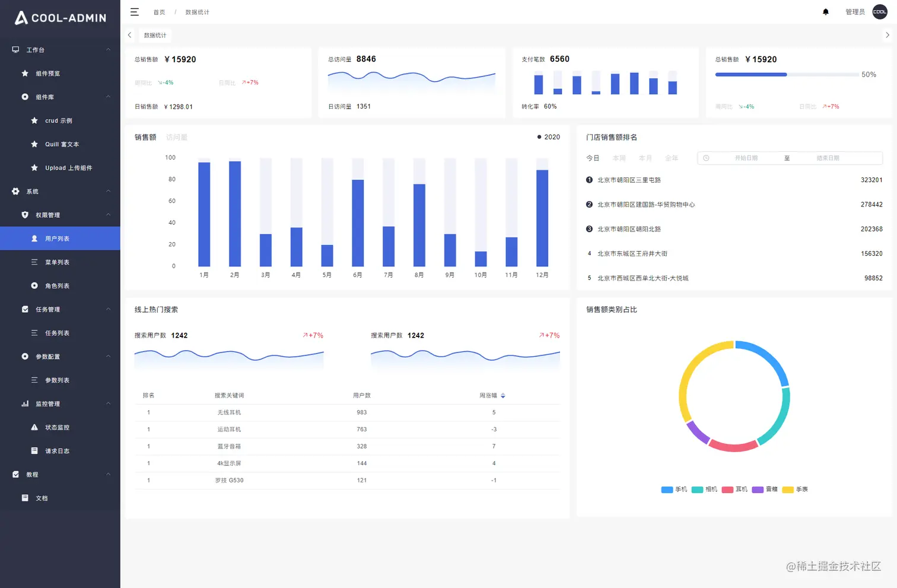
Task: Collapse the 教程 menu group chevron
Action: 108,475
